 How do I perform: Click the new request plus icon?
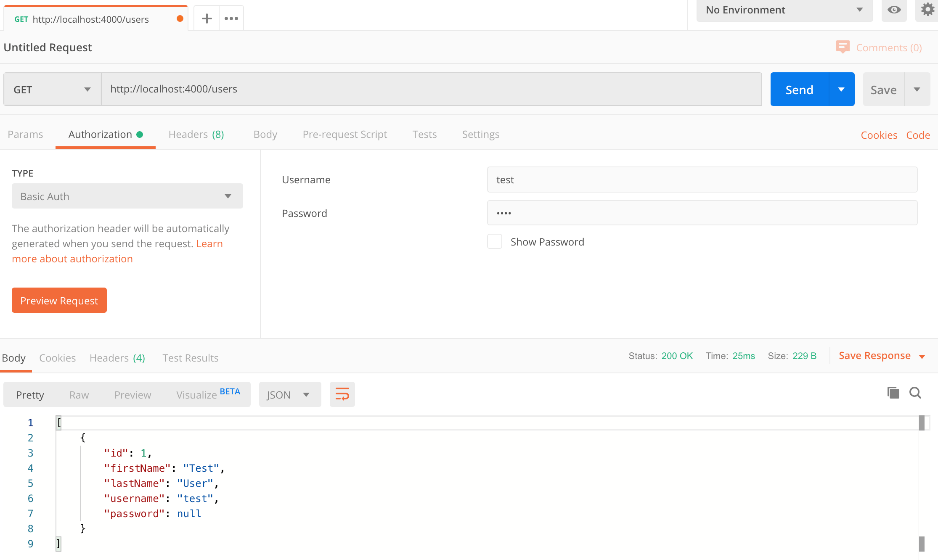(207, 18)
